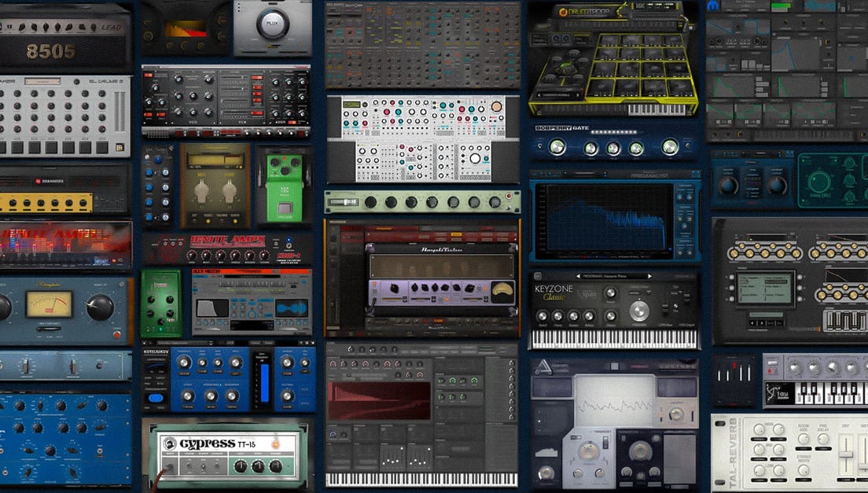Click the display window on the green rack EQ
The height and width of the screenshot is (493, 868).
click(344, 203)
